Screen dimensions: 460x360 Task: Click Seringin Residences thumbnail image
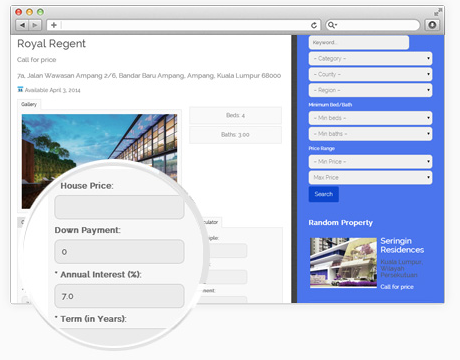click(x=343, y=263)
